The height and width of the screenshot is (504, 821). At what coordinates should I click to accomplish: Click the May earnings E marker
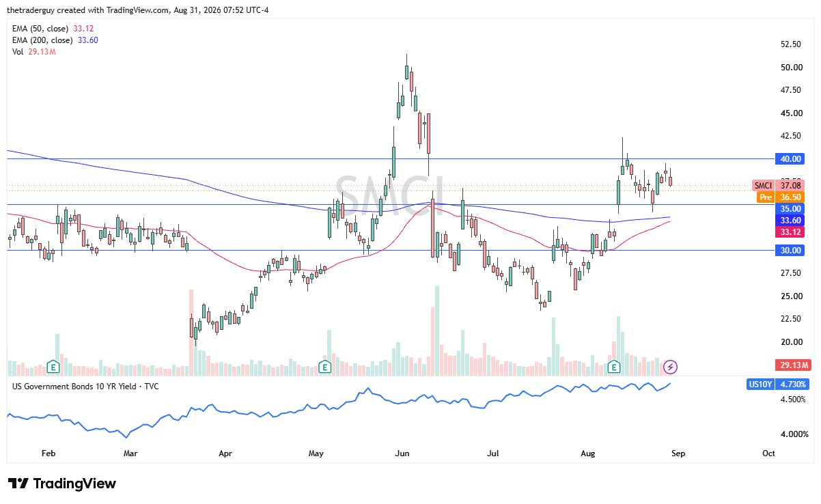coord(325,367)
